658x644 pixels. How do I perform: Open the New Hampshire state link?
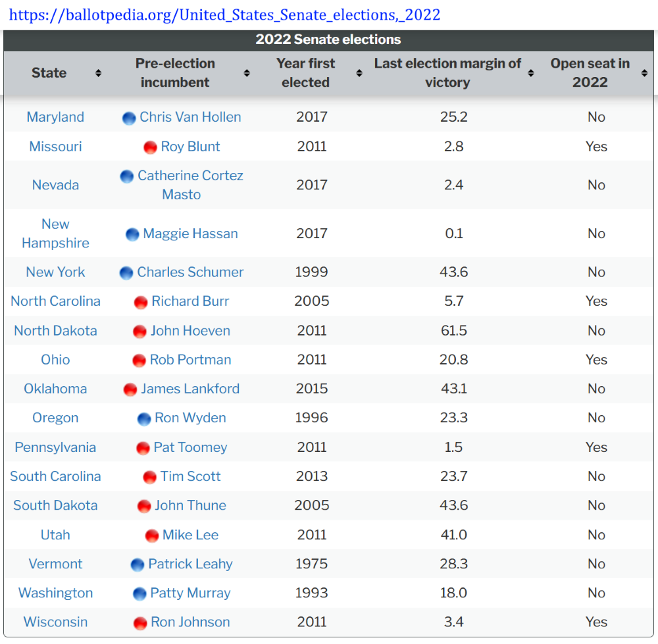click(x=55, y=234)
